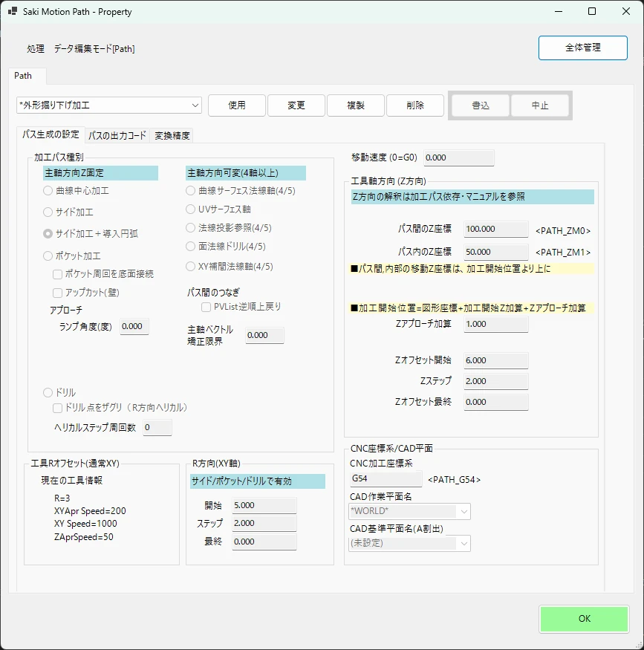This screenshot has width=644, height=650.
Task: Click the 複製 button
Action: [x=356, y=105]
